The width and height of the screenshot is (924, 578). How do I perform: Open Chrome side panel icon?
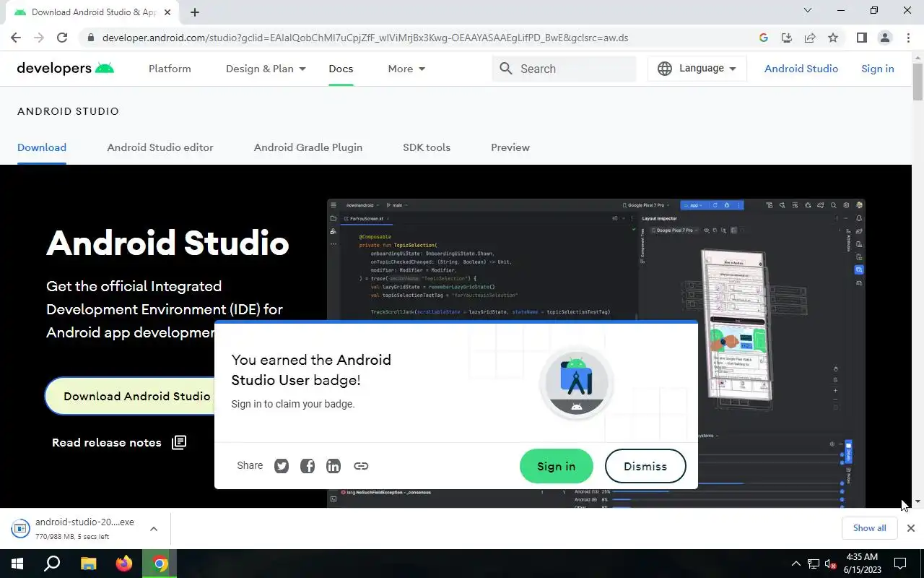click(x=861, y=38)
